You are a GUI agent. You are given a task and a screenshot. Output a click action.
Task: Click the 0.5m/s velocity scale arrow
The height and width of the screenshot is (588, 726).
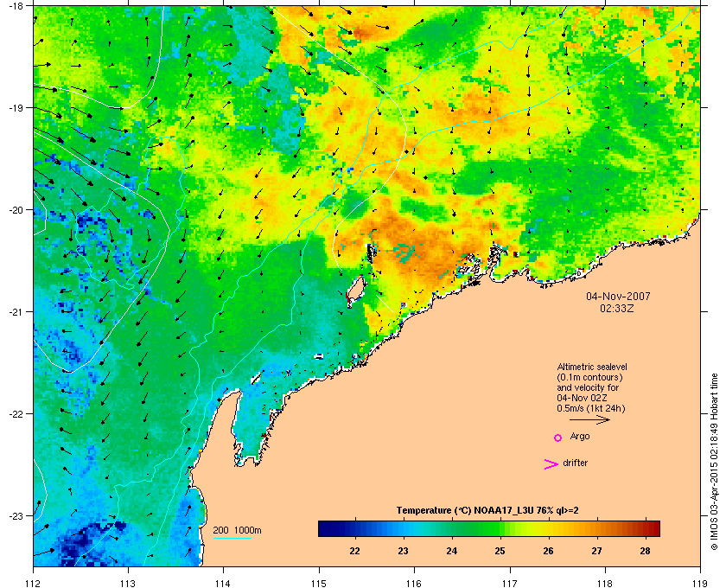click(589, 420)
